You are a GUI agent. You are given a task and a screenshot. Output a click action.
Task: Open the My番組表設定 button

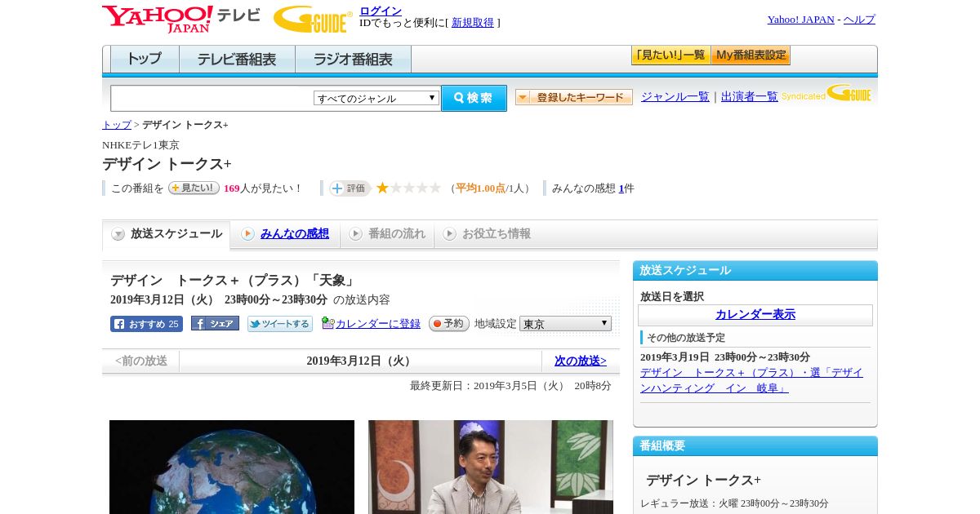pos(751,55)
